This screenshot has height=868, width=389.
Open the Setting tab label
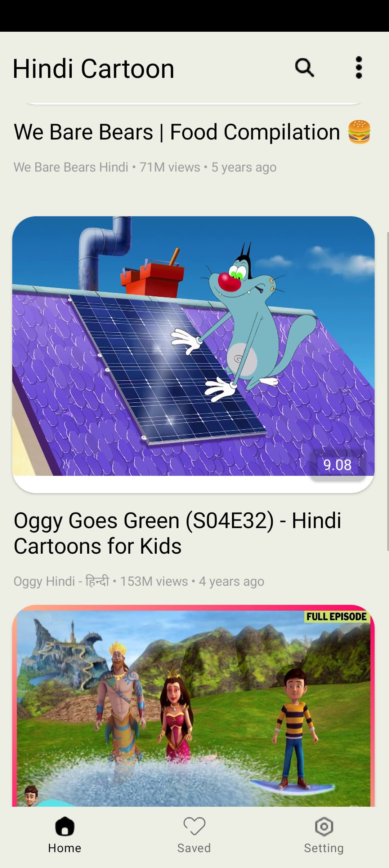pyautogui.click(x=324, y=848)
